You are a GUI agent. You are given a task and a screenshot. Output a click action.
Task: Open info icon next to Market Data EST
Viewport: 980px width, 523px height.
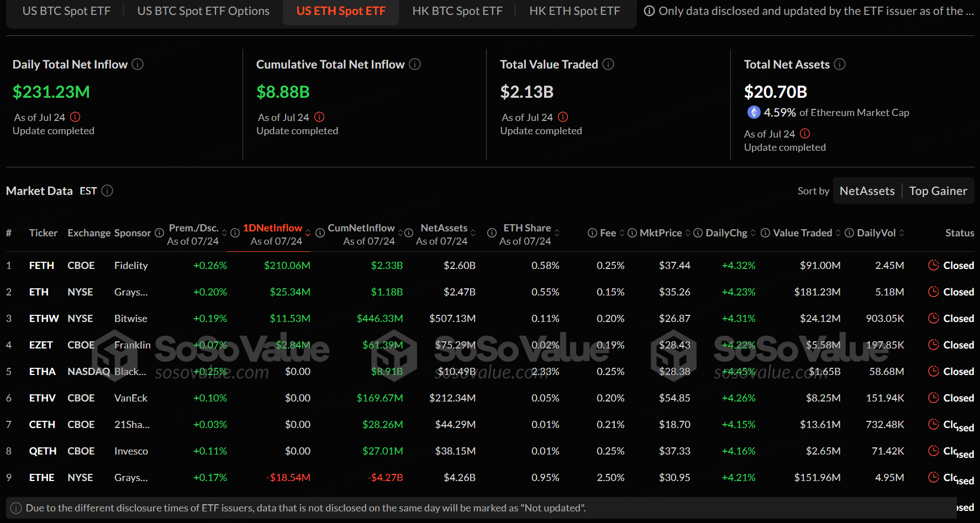click(108, 191)
